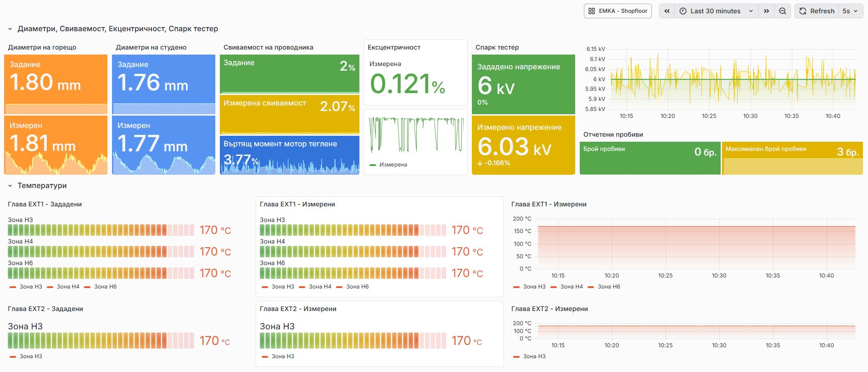Screen dimensions: 868x372
Task: Click Зона H4 bar gauge in EXT1 Зададени
Action: tap(101, 251)
